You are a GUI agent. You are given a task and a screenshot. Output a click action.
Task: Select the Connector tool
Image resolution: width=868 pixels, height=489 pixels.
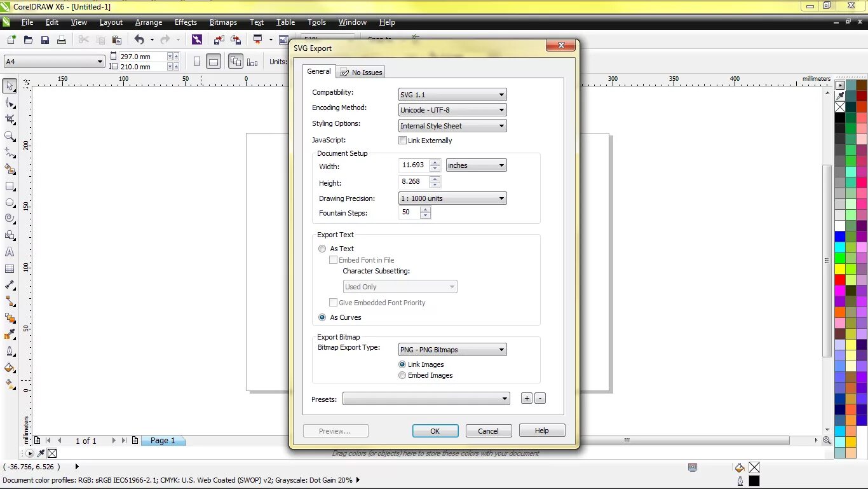tap(10, 301)
